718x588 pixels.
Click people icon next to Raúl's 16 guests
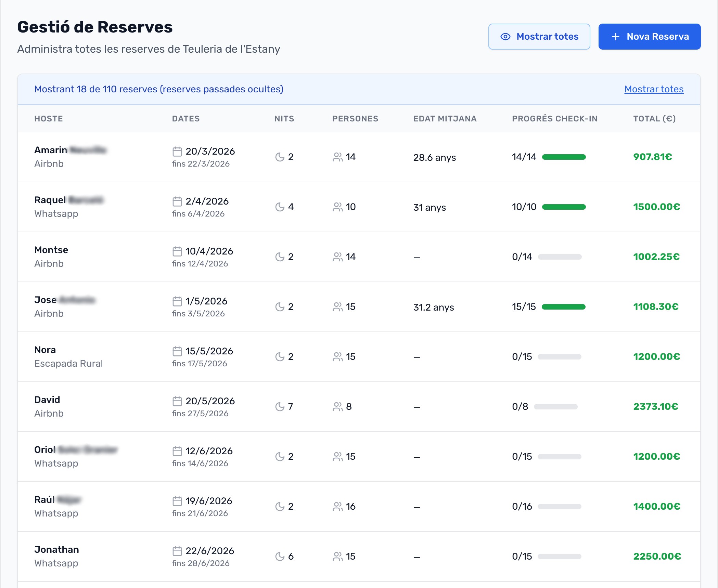[x=337, y=507]
